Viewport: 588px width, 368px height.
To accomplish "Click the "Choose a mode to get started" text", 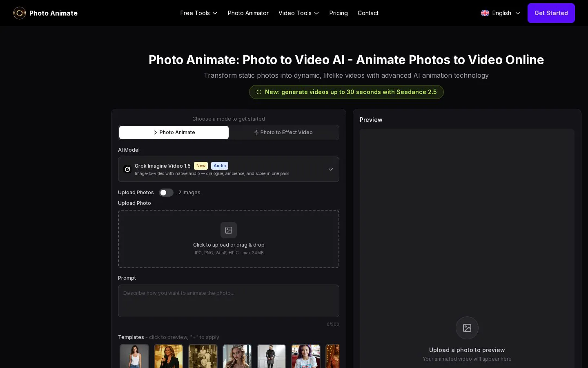I will (229, 119).
